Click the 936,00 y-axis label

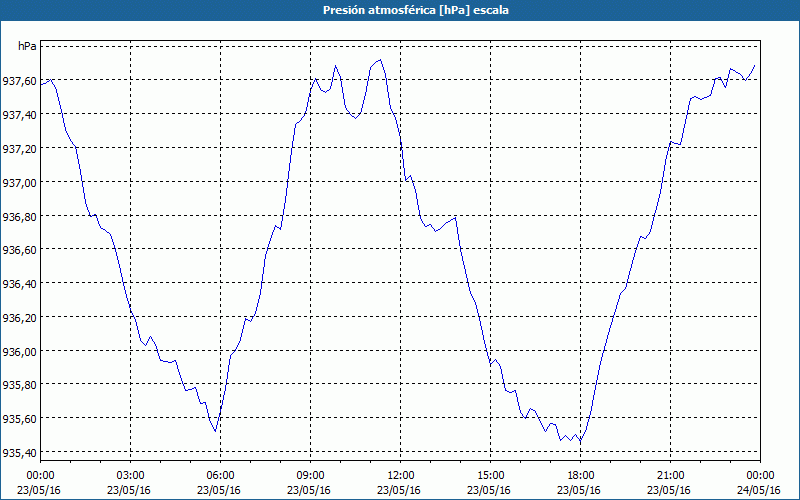tap(19, 351)
